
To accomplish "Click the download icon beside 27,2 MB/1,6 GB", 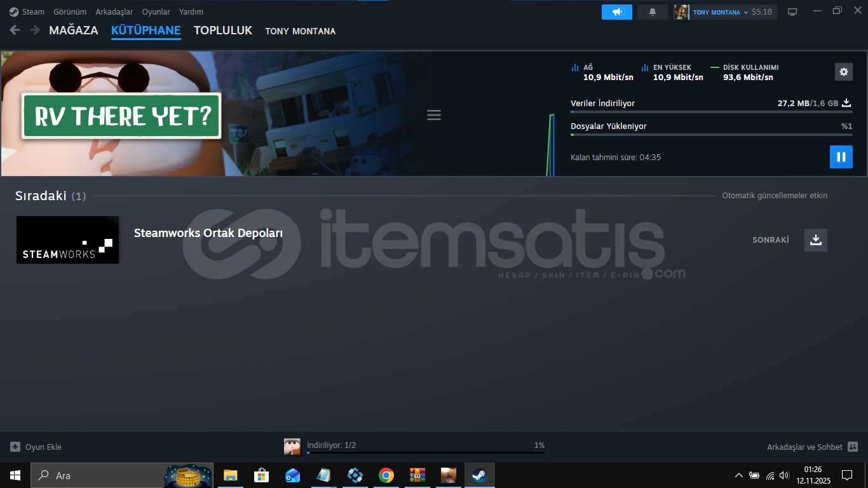I will pyautogui.click(x=846, y=103).
